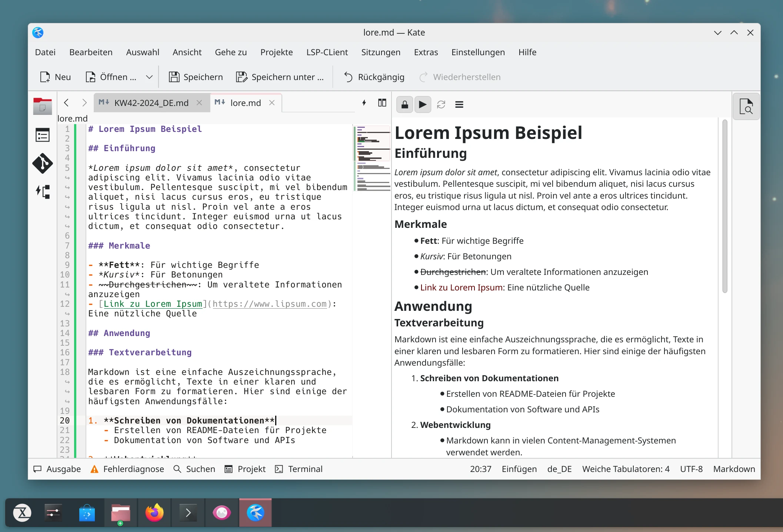Click line number 12 in the gutter

65,304
